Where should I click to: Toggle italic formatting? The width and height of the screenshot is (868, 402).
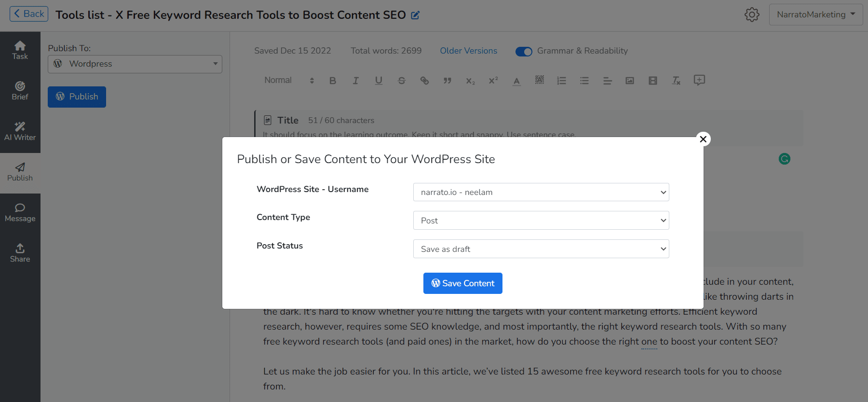pyautogui.click(x=355, y=81)
